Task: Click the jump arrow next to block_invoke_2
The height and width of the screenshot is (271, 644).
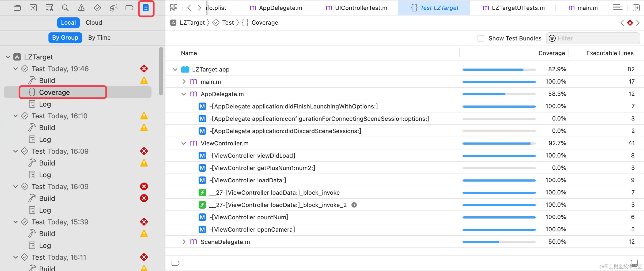Action: point(354,205)
